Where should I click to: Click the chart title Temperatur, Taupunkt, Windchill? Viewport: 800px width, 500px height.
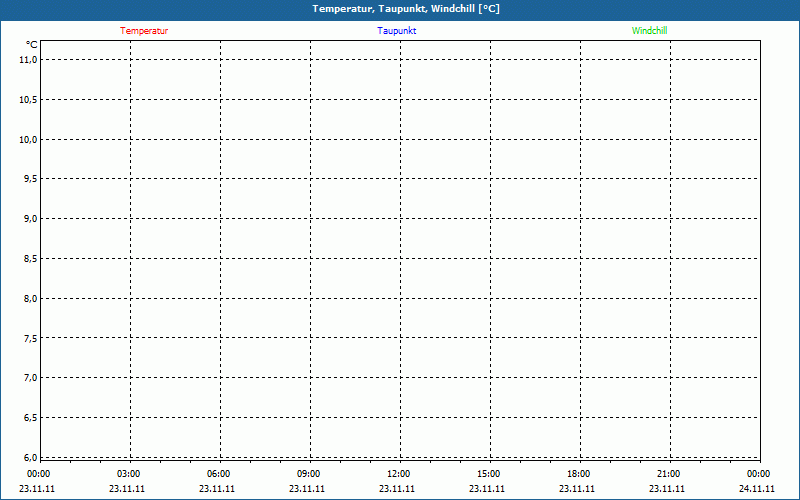pyautogui.click(x=406, y=9)
